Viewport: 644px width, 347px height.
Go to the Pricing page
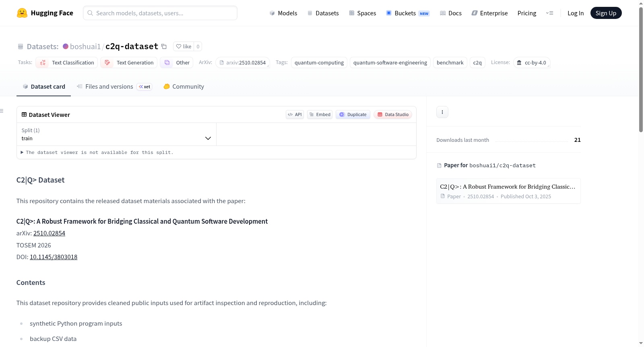tap(527, 13)
